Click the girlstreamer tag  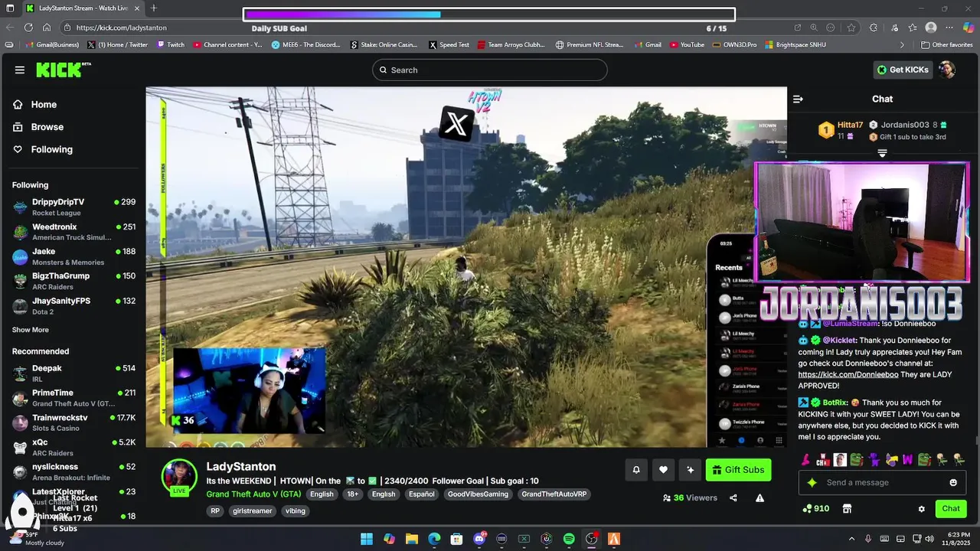[253, 510]
